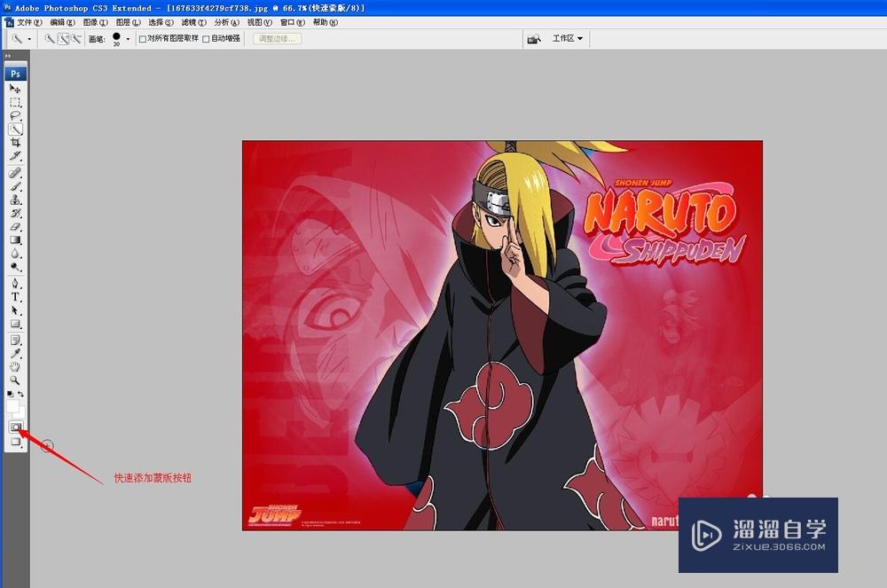Viewport: 887px width, 588px height.
Task: Select the Notes tool
Action: [x=15, y=340]
